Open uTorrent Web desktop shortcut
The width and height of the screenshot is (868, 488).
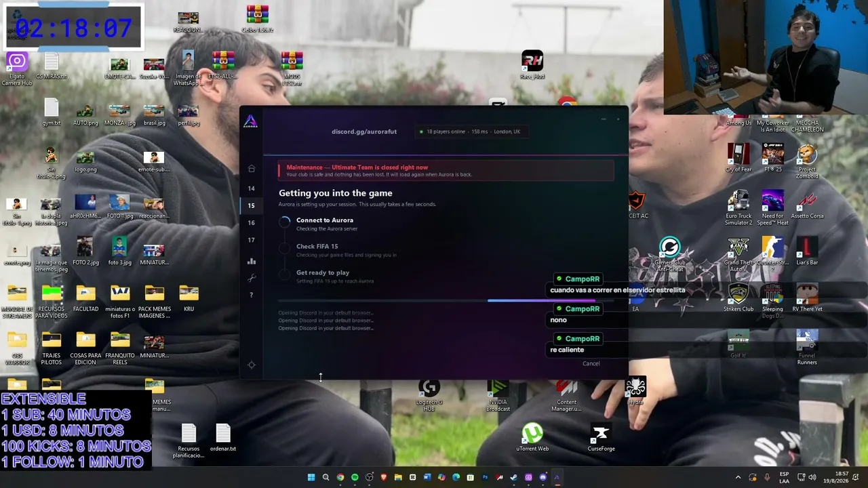pyautogui.click(x=532, y=438)
